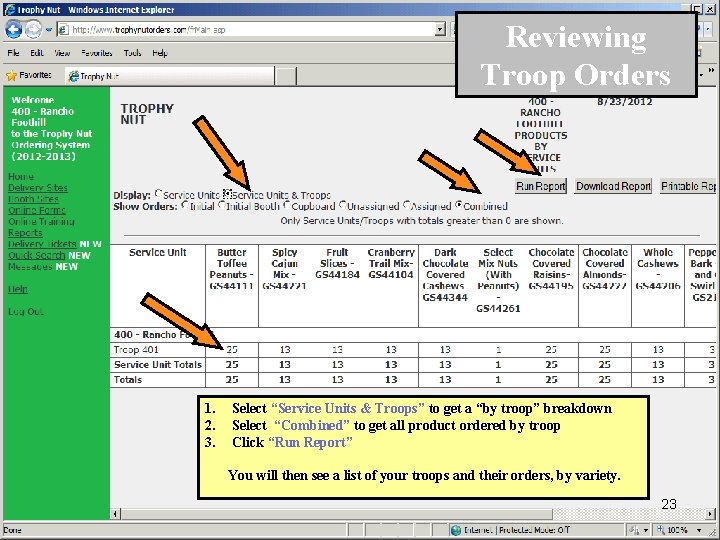The image size is (720, 540).
Task: Select the Initial orders radio
Action: [x=185, y=205]
